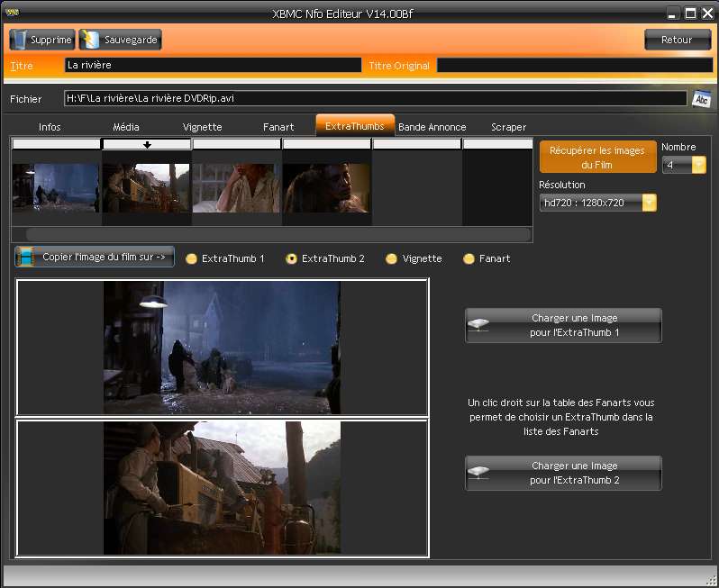Open the Résolution dropdown arrow
719x588 pixels.
pos(650,203)
